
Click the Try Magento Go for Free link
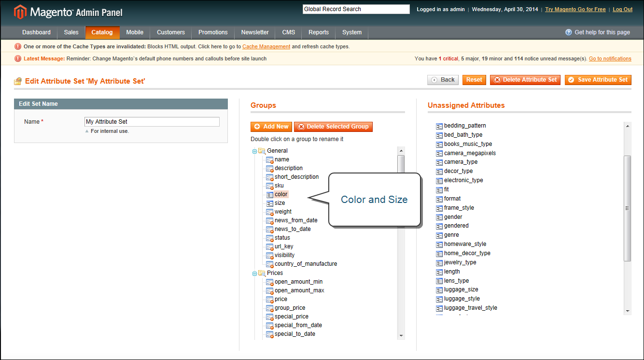(x=575, y=9)
